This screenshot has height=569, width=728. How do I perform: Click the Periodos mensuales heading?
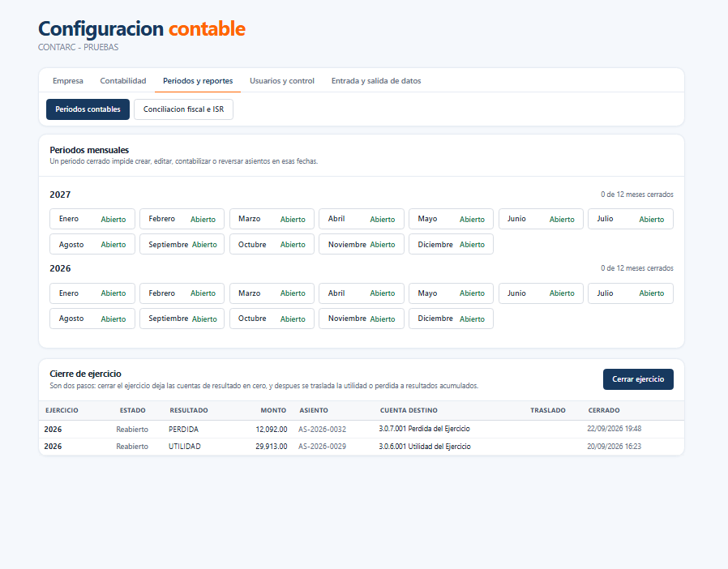point(89,150)
